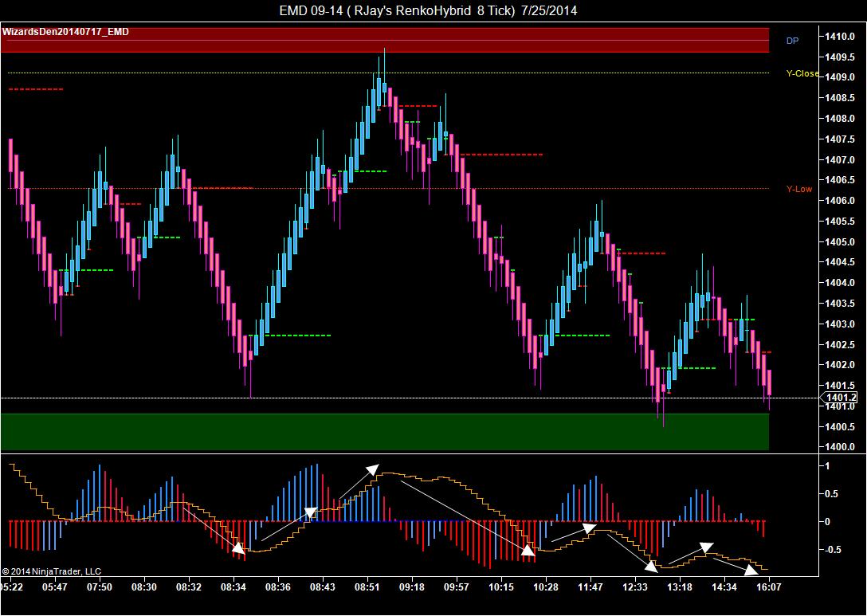Click price axis label 1410.0
867x616 pixels.
[x=839, y=37]
